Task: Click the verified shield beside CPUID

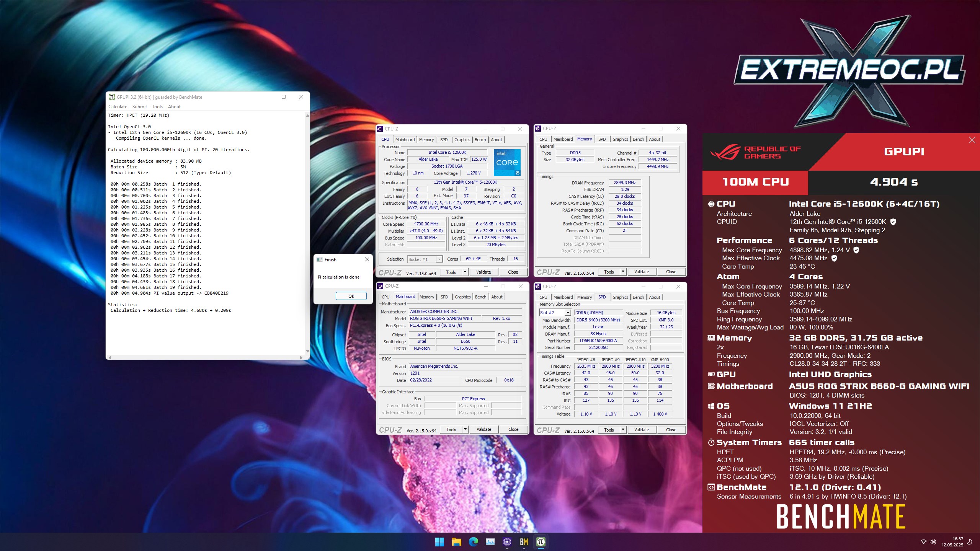Action: click(x=893, y=222)
